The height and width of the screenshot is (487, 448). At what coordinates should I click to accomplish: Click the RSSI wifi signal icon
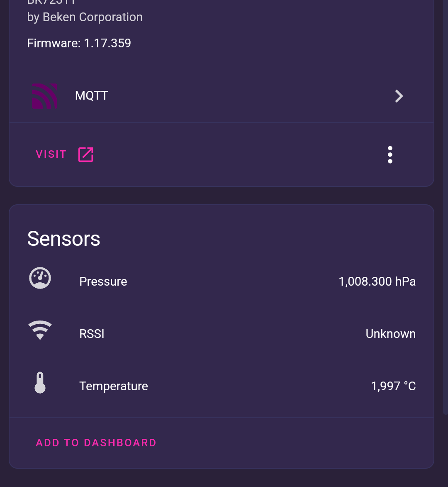click(40, 330)
